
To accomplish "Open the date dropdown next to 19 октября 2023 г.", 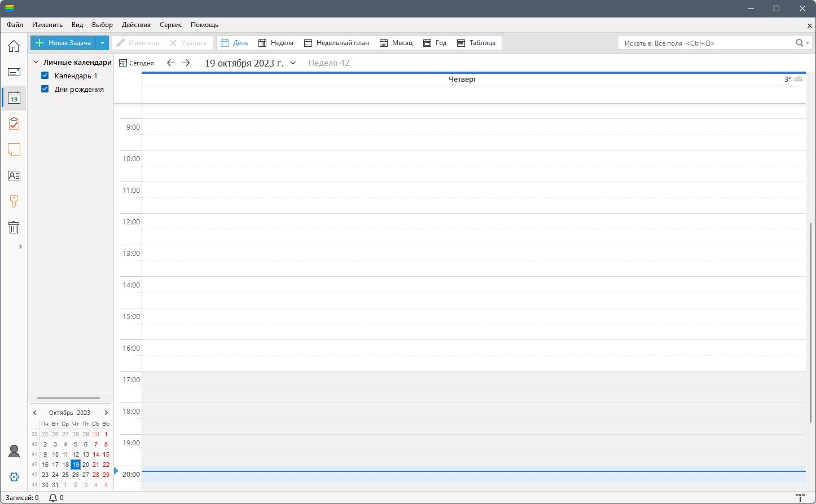I will coord(293,63).
